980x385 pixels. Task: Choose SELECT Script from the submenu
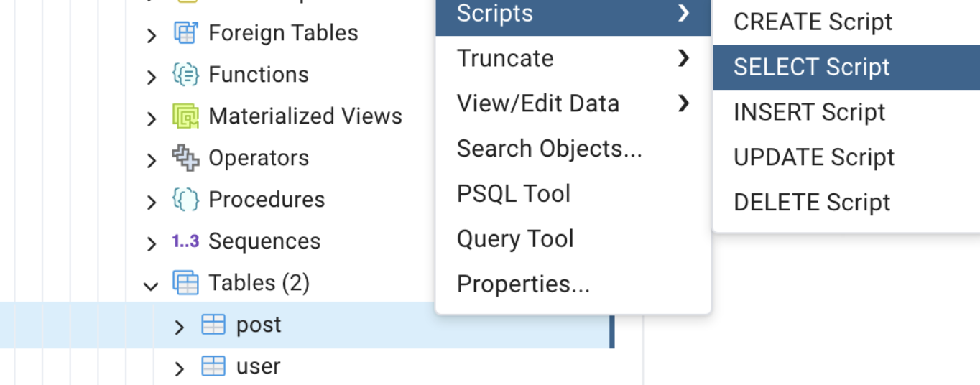click(x=811, y=68)
